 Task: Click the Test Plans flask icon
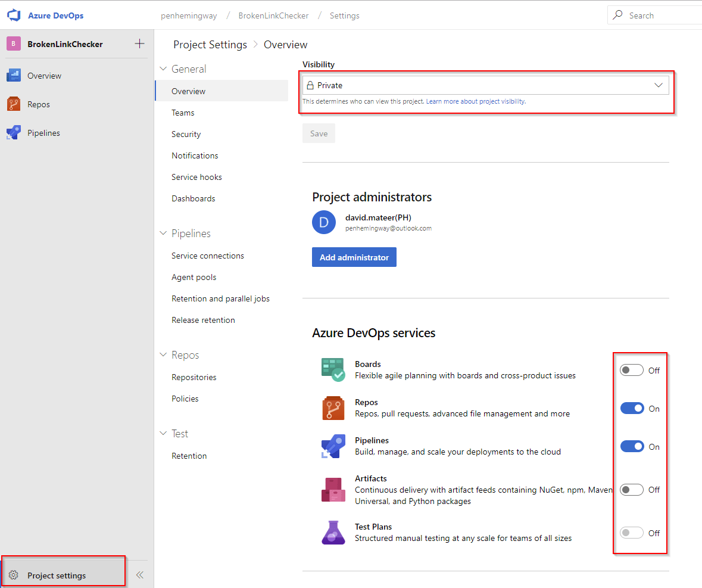[x=333, y=533]
